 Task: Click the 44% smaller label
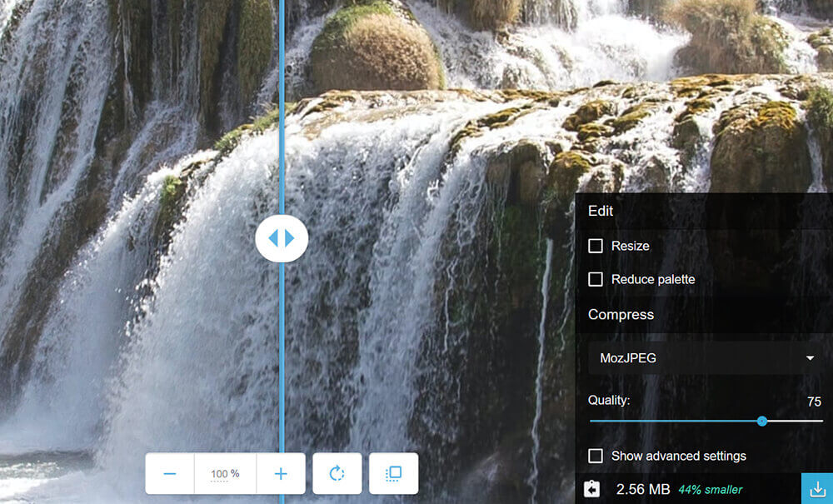coord(710,489)
